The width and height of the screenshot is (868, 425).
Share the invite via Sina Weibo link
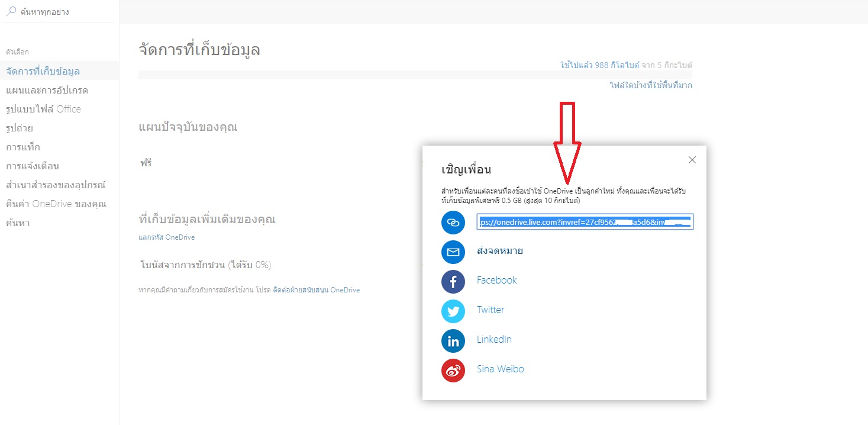point(501,369)
